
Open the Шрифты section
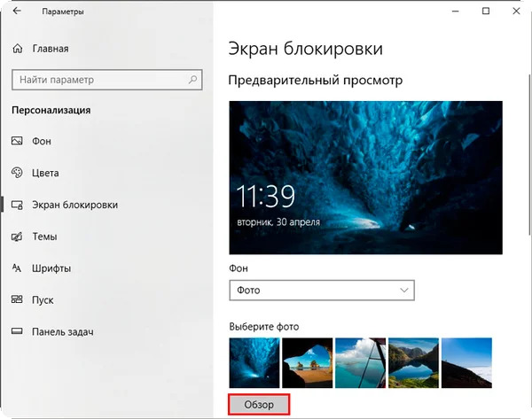coord(51,268)
